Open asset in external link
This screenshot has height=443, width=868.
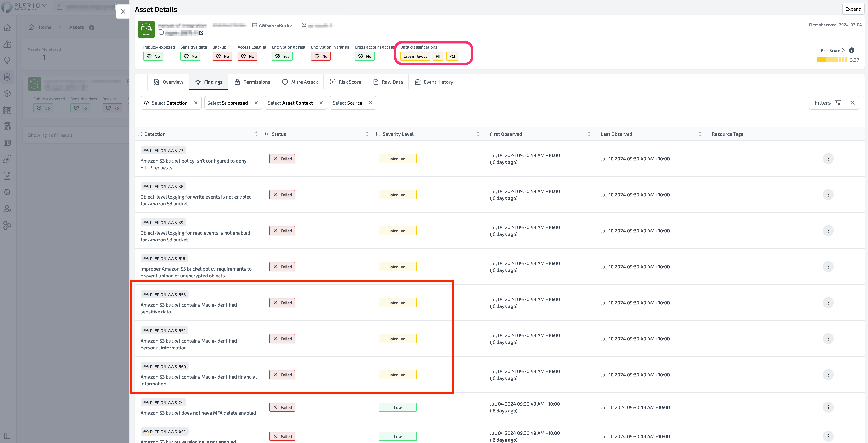coord(201,33)
